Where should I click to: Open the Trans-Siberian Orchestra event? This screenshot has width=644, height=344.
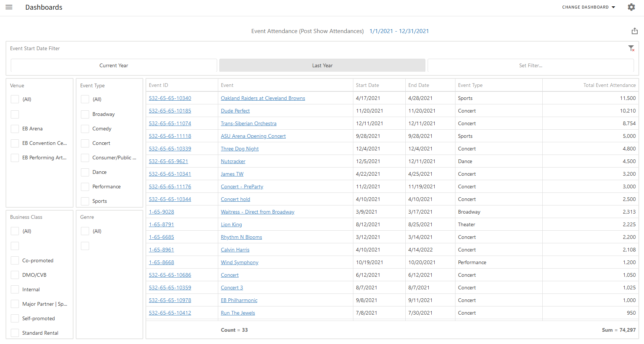click(249, 123)
